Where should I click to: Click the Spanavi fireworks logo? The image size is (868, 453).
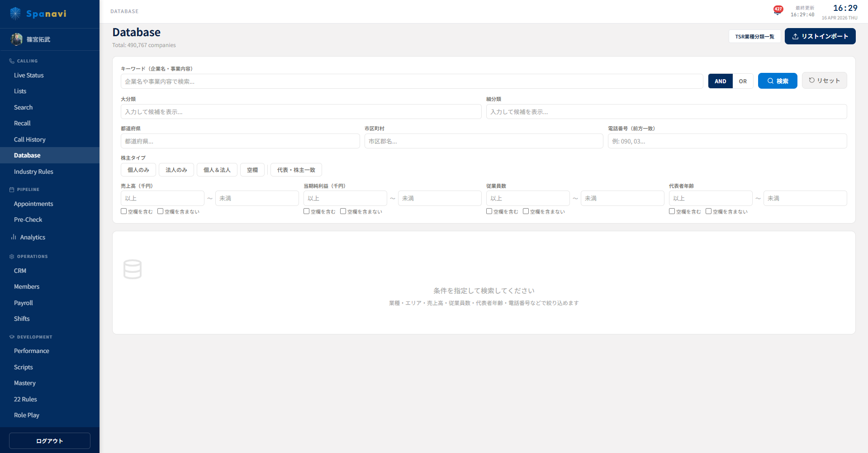point(15,14)
